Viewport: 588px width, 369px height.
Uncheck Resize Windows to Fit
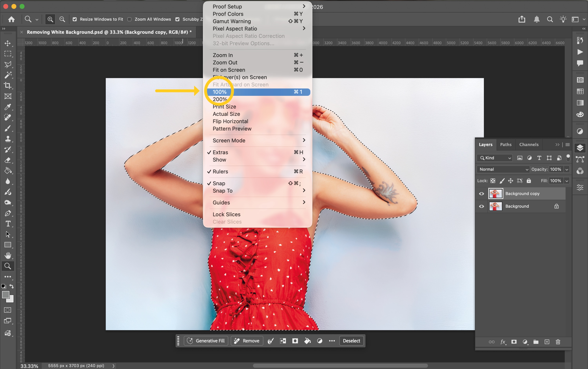pos(75,19)
